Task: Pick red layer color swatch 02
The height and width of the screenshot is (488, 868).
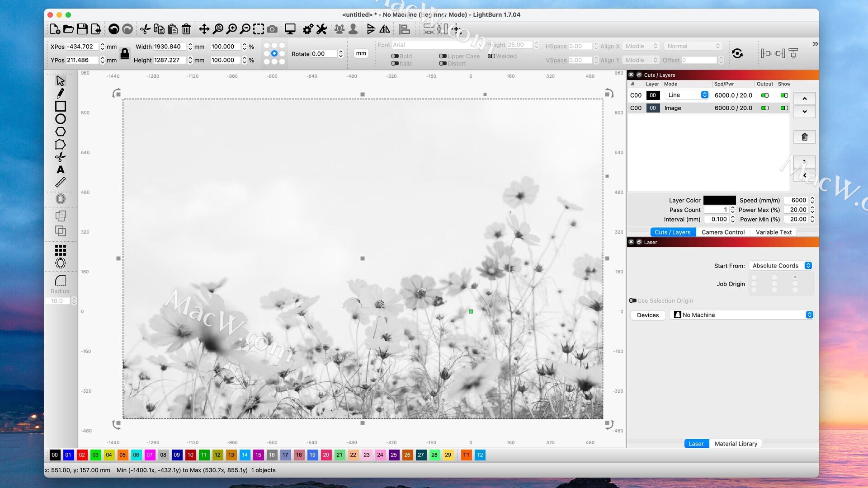Action: pyautogui.click(x=82, y=455)
